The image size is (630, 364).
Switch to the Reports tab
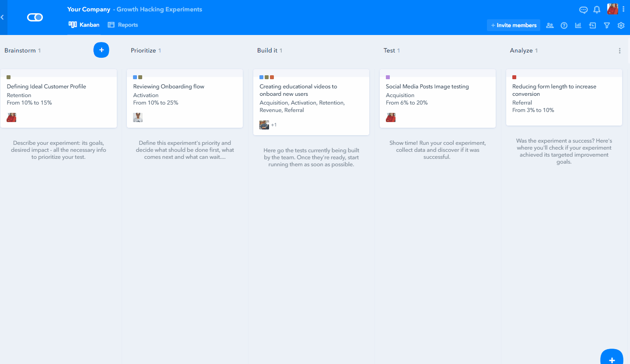coord(123,25)
